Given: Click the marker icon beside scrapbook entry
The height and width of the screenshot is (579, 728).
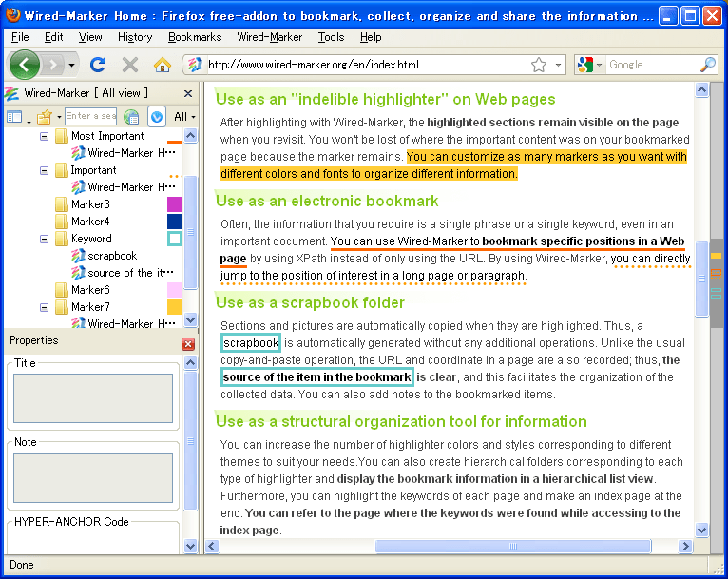Looking at the screenshot, I should (78, 256).
